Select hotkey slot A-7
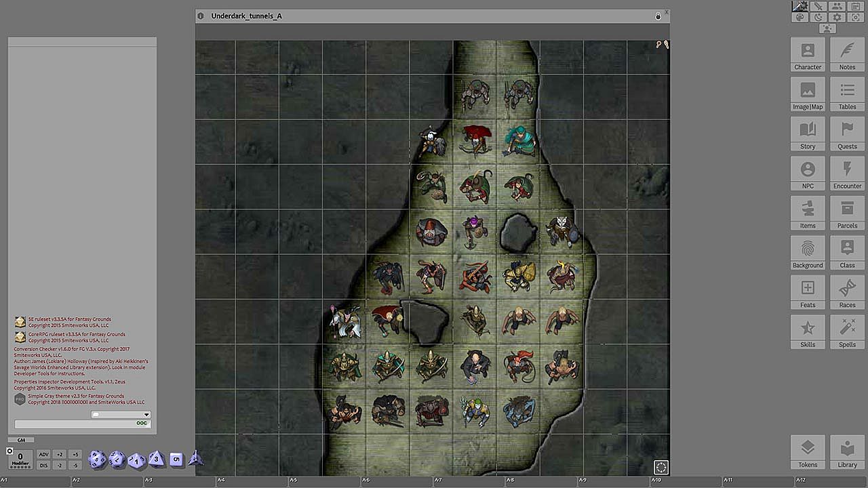The width and height of the screenshot is (868, 488). [x=470, y=481]
